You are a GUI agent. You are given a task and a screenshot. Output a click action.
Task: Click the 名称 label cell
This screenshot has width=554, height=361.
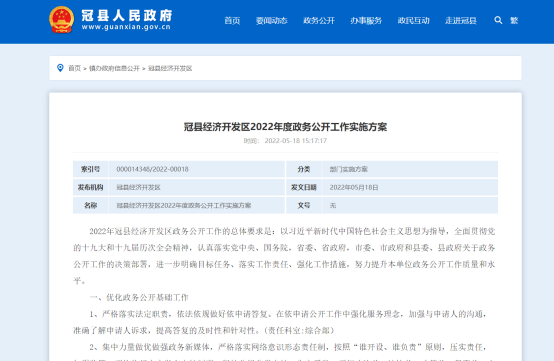[90, 205]
